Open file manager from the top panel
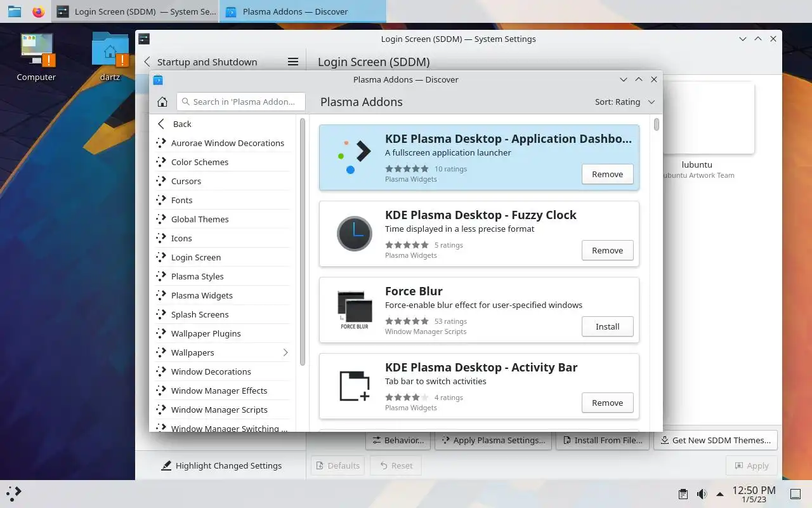This screenshot has width=812, height=508. click(x=15, y=11)
